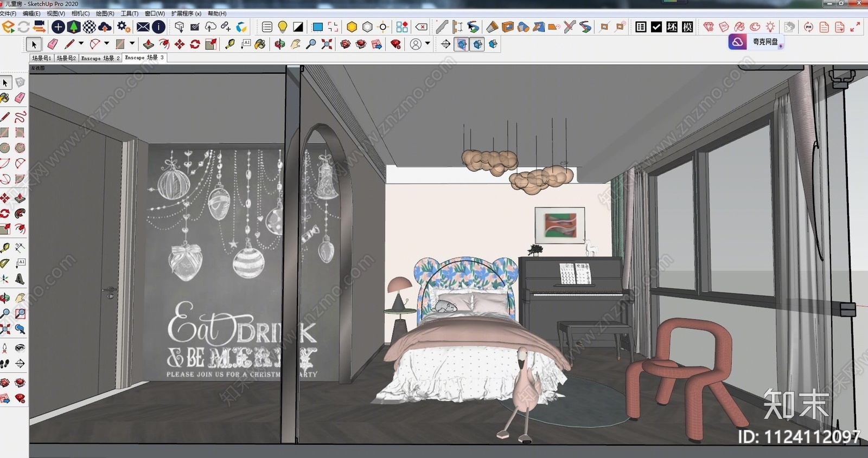
Task: Click Enscape feedback envelope icon
Action: point(143,27)
